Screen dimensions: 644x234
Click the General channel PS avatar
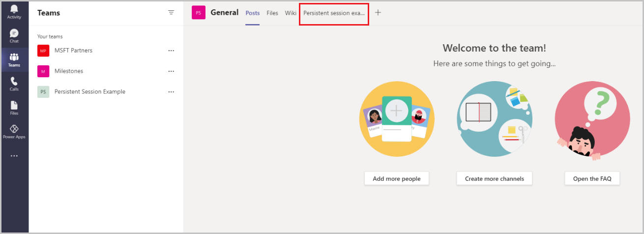coord(198,13)
